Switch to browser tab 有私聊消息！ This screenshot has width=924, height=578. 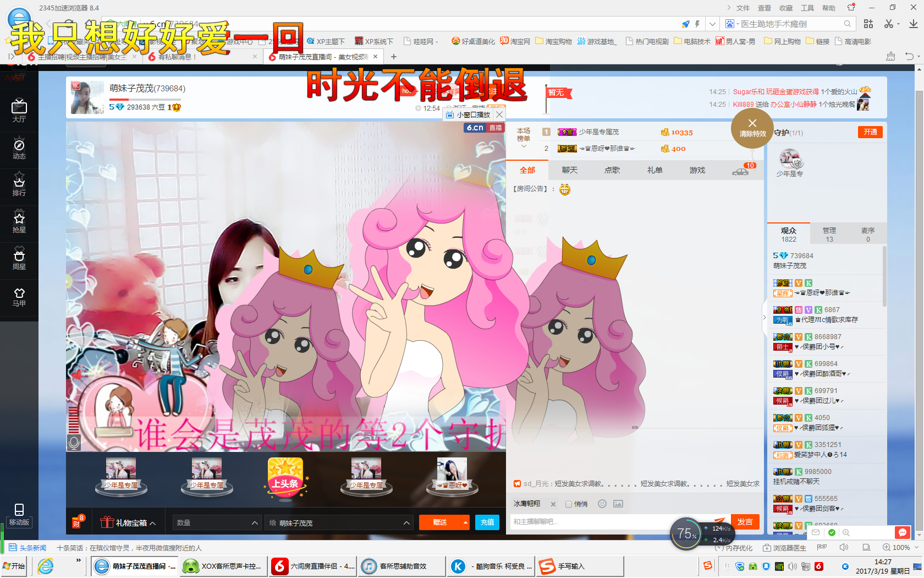[204, 57]
